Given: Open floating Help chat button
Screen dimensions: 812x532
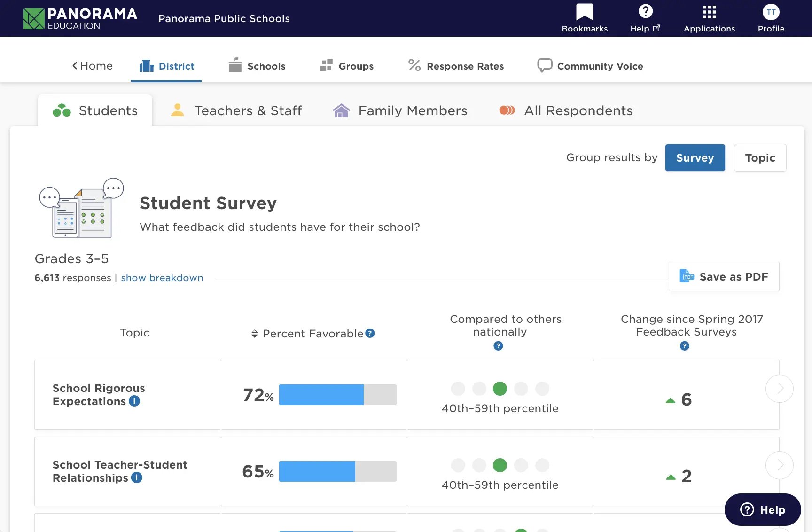Looking at the screenshot, I should coord(762,510).
